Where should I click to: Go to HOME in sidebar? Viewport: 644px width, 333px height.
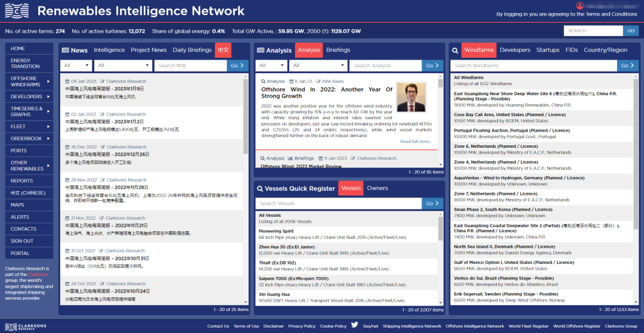pyautogui.click(x=29, y=48)
